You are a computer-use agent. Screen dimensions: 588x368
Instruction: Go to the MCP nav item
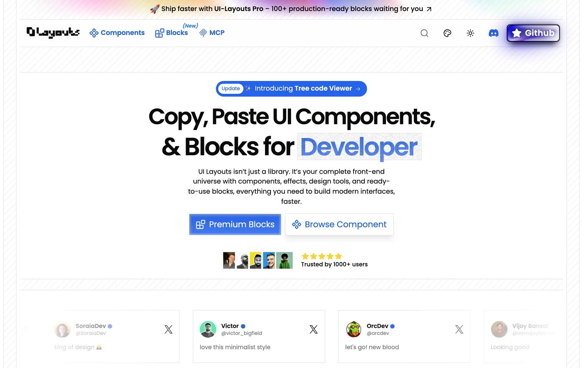coord(212,33)
